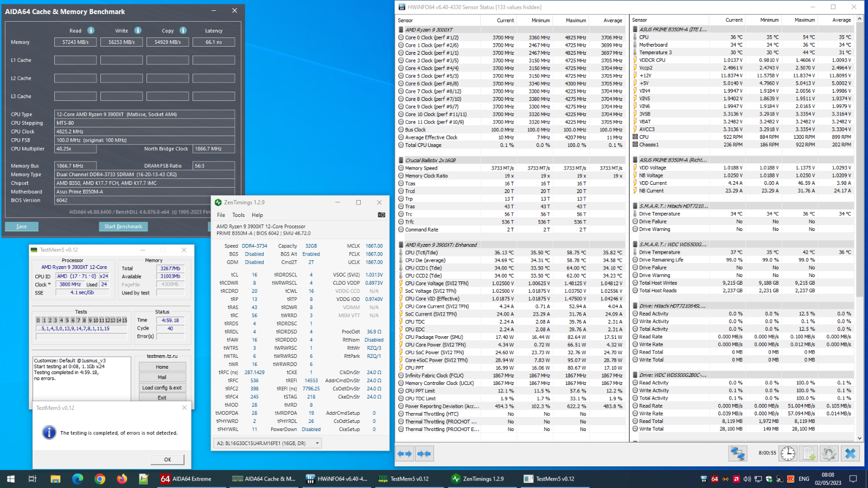Viewport: 868px width, 488px height.
Task: Click the HWiNFO scrollbar down arrow
Action: click(x=860, y=438)
